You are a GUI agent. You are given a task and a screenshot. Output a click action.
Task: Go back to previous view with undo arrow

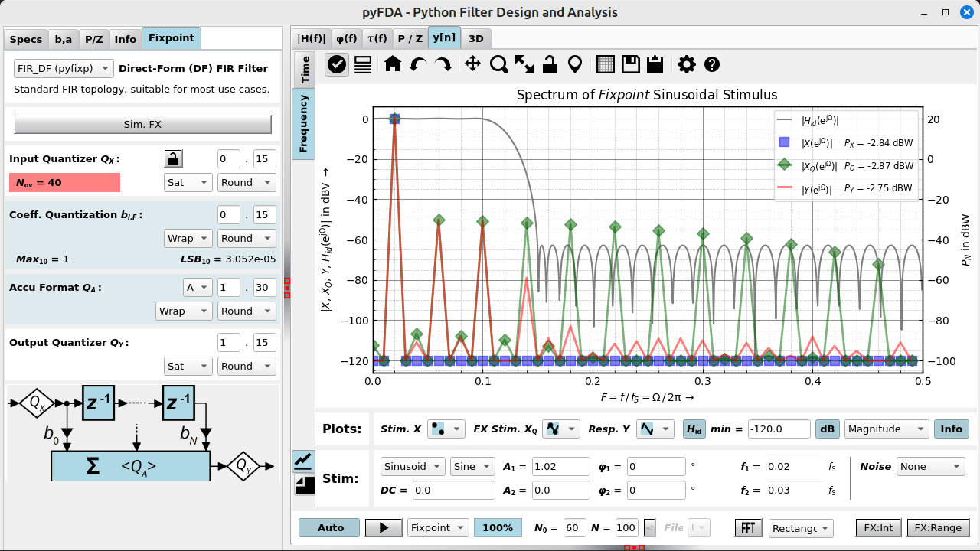tap(418, 64)
